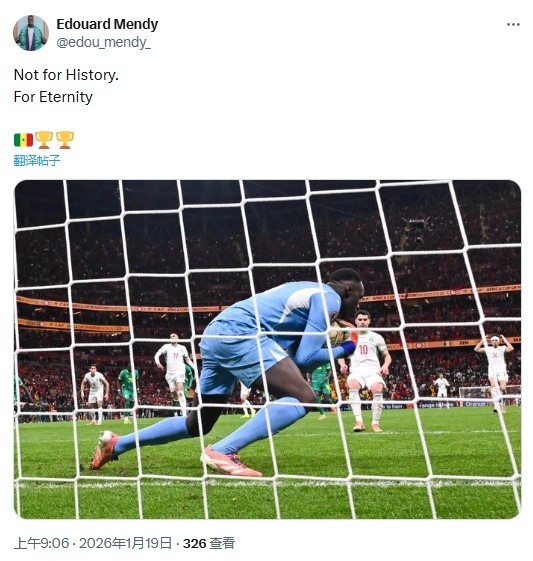
Task: Click the distant goal in photo background
Action: 475,394
